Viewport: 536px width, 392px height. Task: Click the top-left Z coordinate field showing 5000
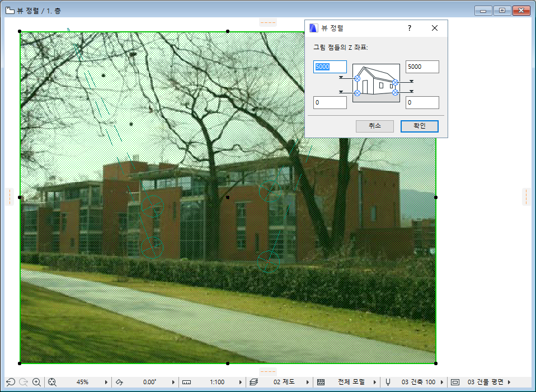tap(330, 67)
